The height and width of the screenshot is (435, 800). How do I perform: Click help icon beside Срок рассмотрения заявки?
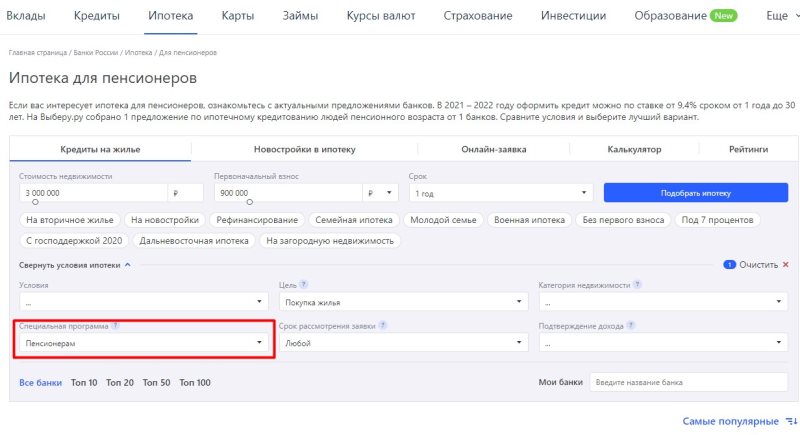pos(384,326)
